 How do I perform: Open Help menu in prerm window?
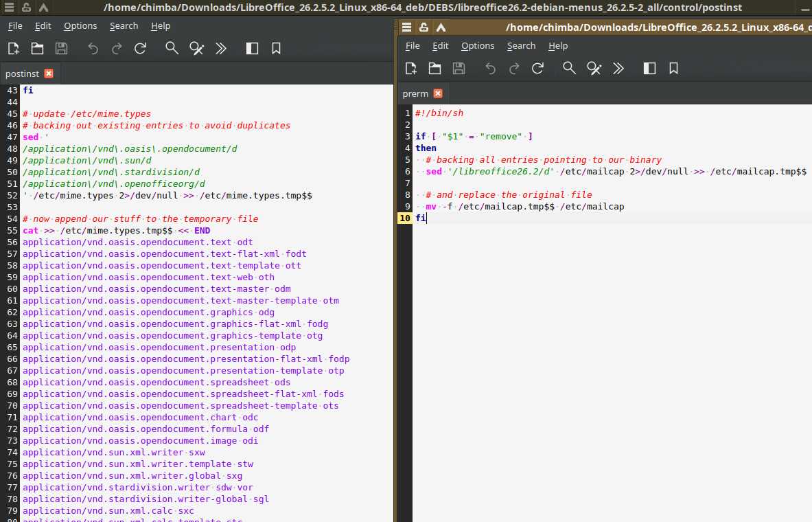point(558,45)
